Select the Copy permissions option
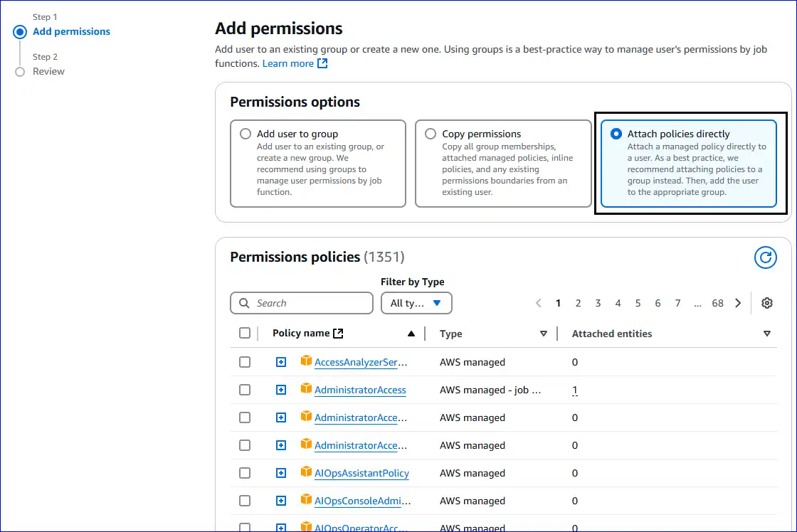797x532 pixels. point(431,133)
